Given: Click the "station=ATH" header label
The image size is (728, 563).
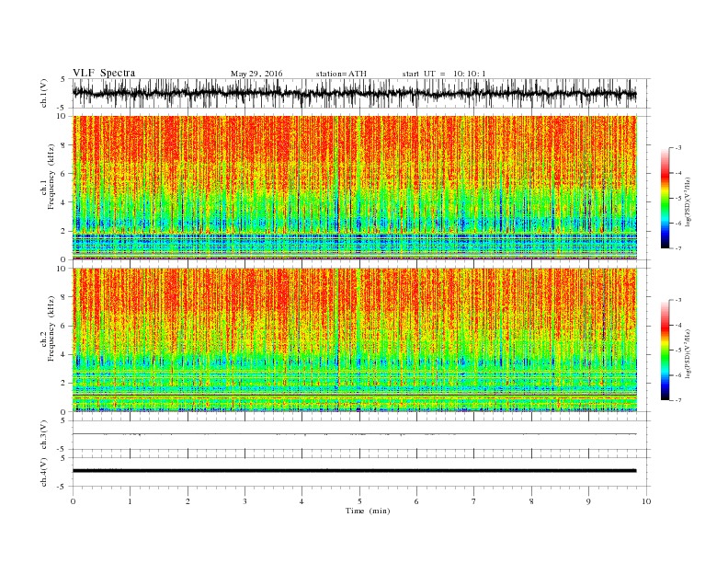Looking at the screenshot, I should (341, 74).
